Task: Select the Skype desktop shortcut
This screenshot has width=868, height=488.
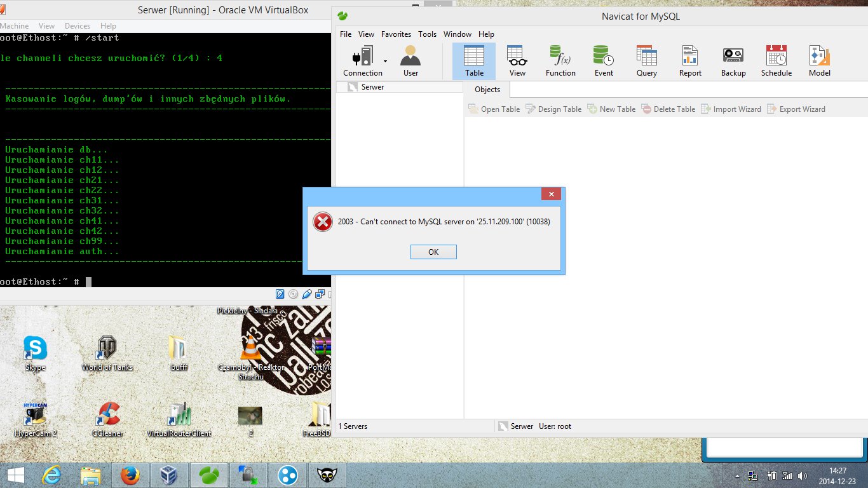Action: (35, 353)
